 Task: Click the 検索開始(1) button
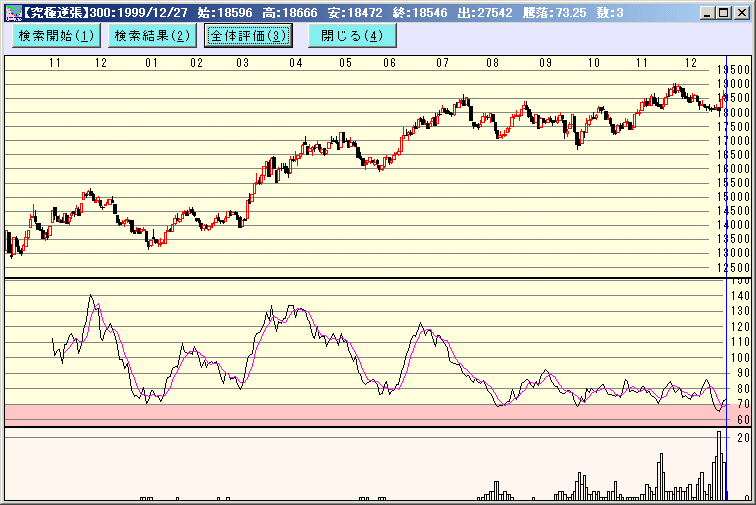point(56,35)
